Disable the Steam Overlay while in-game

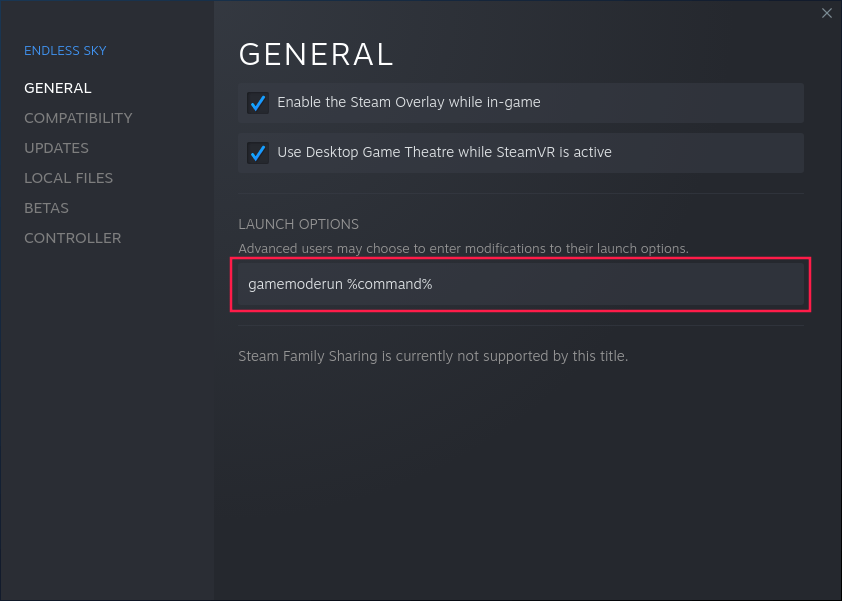(258, 102)
